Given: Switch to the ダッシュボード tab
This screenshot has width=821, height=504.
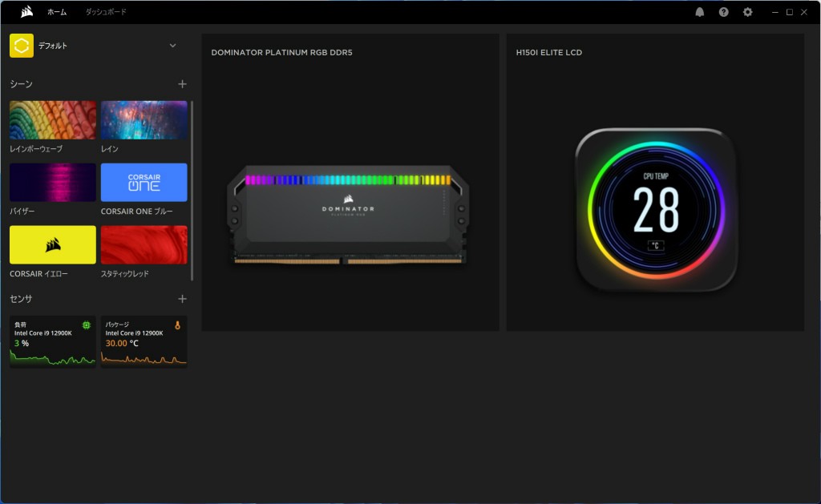Looking at the screenshot, I should (106, 12).
